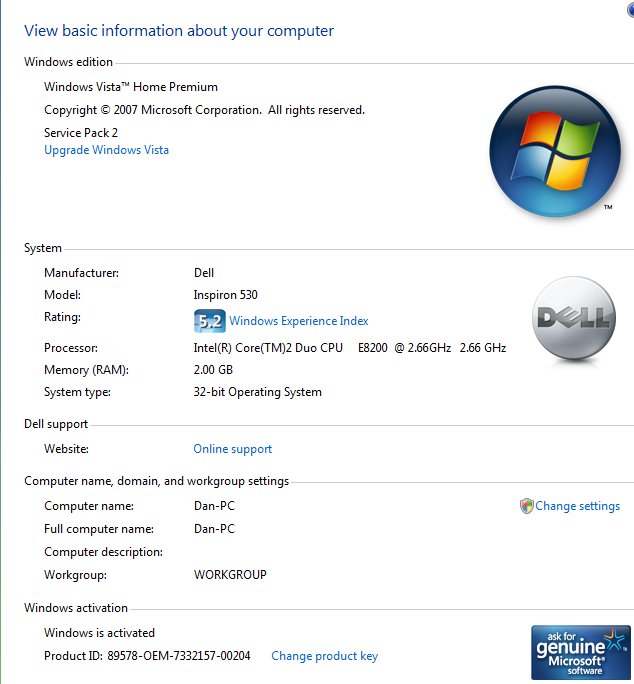This screenshot has width=634, height=684.
Task: Click the Change product key link
Action: [325, 656]
